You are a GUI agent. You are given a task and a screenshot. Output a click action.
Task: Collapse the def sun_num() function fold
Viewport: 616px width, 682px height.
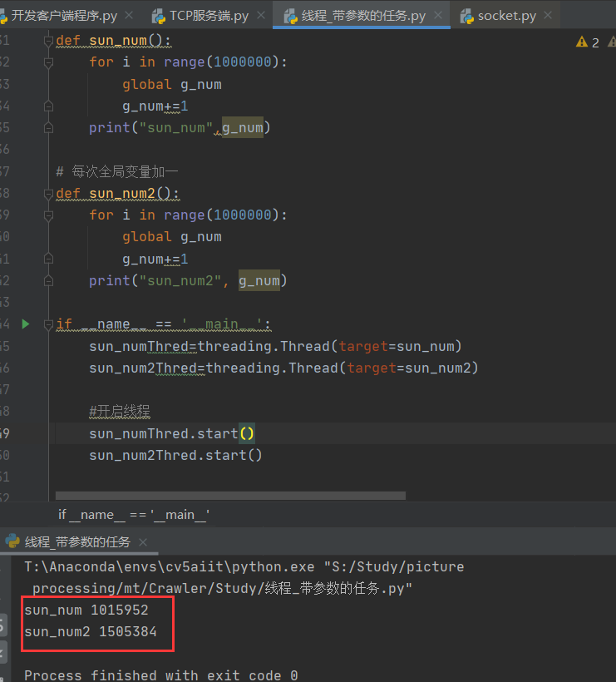(48, 41)
